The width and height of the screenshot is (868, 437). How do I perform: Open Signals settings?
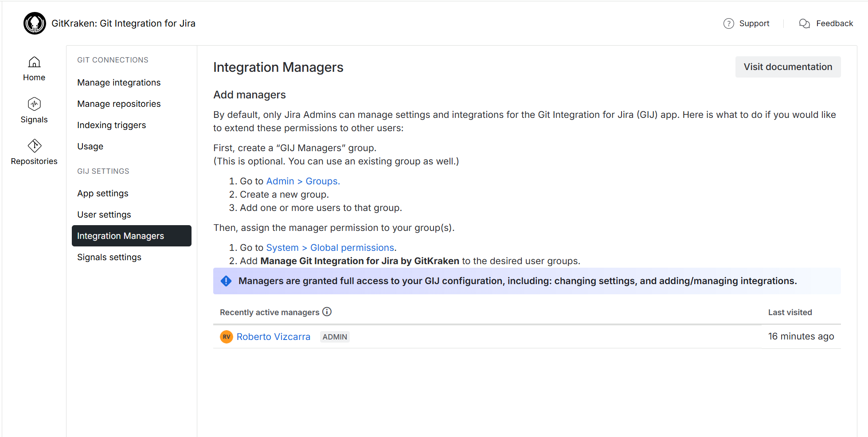point(109,257)
